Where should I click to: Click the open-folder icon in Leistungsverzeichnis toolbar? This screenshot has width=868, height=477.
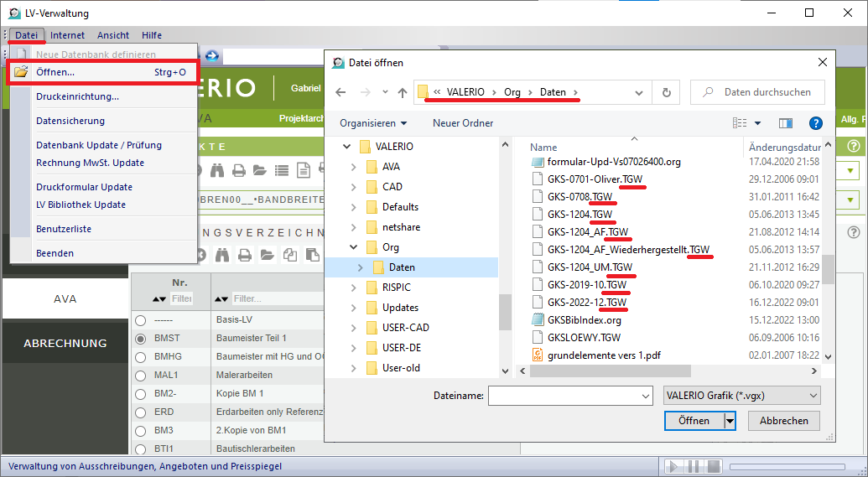pyautogui.click(x=267, y=255)
